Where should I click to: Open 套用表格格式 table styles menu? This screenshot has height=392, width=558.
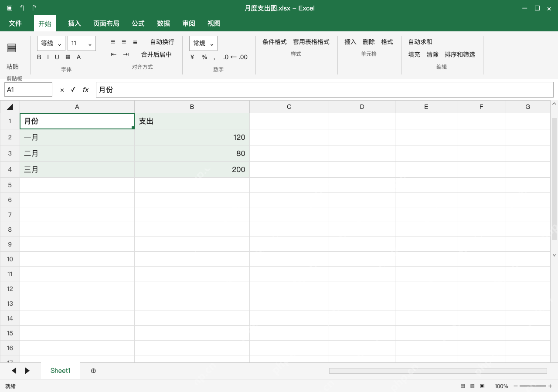coord(311,42)
